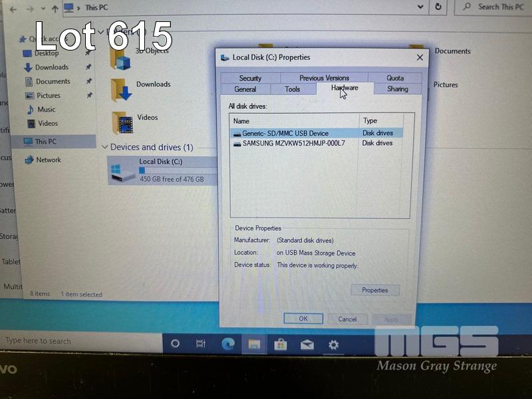The width and height of the screenshot is (532, 399).
Task: Expand the address bar history dropdown
Action: [420, 7]
